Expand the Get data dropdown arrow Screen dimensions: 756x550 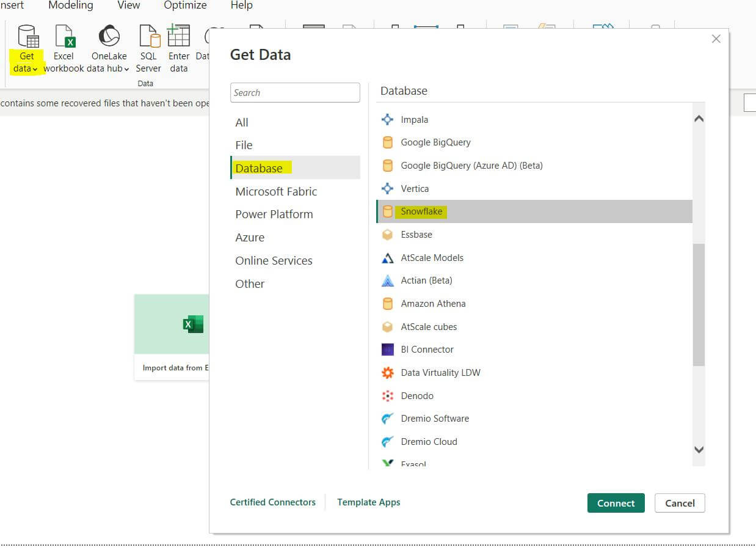(x=35, y=69)
